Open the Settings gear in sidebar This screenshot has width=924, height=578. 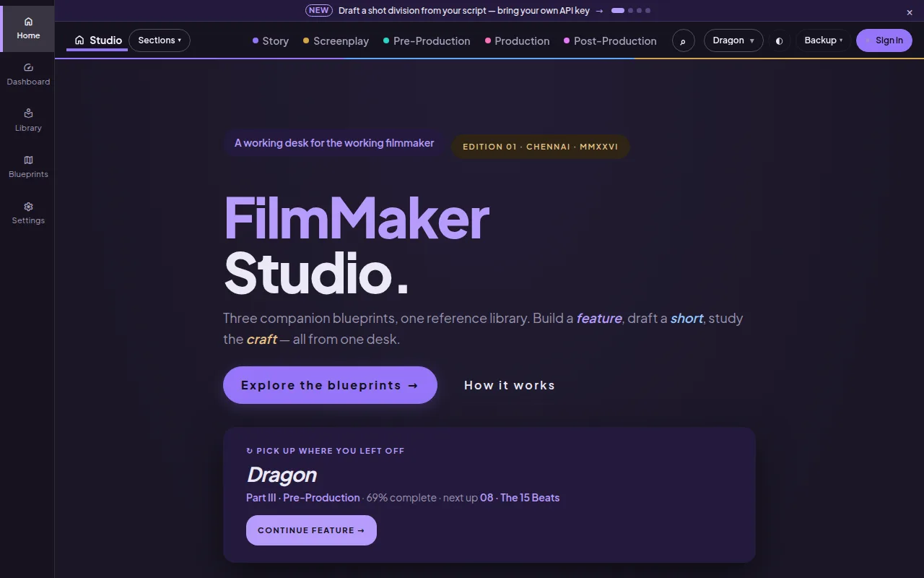point(28,213)
